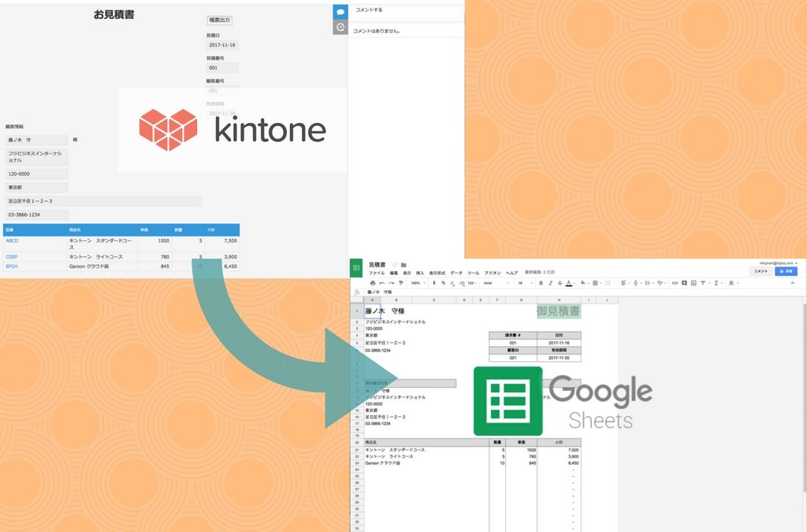Click the text color A icon
The height and width of the screenshot is (532, 807).
[568, 282]
